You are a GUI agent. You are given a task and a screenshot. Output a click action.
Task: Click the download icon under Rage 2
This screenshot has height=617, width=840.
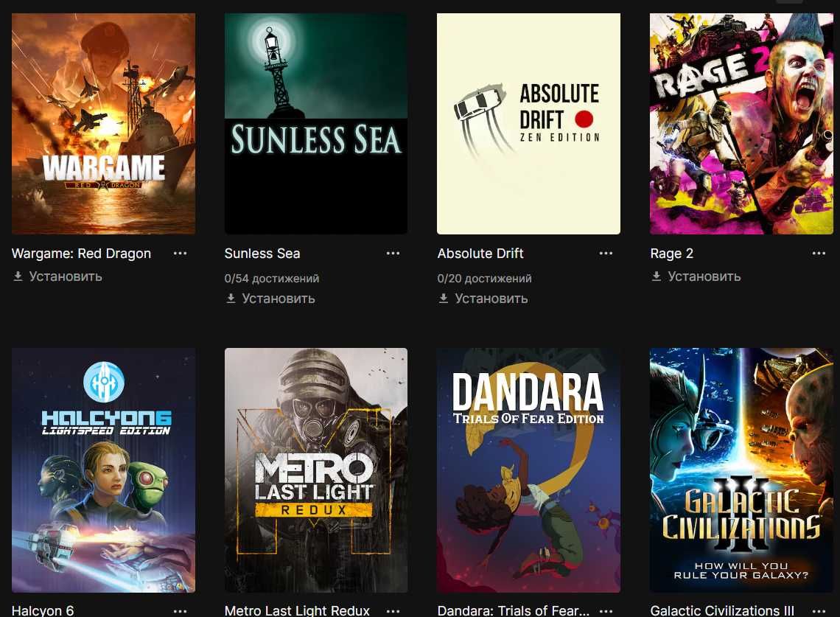pos(657,276)
